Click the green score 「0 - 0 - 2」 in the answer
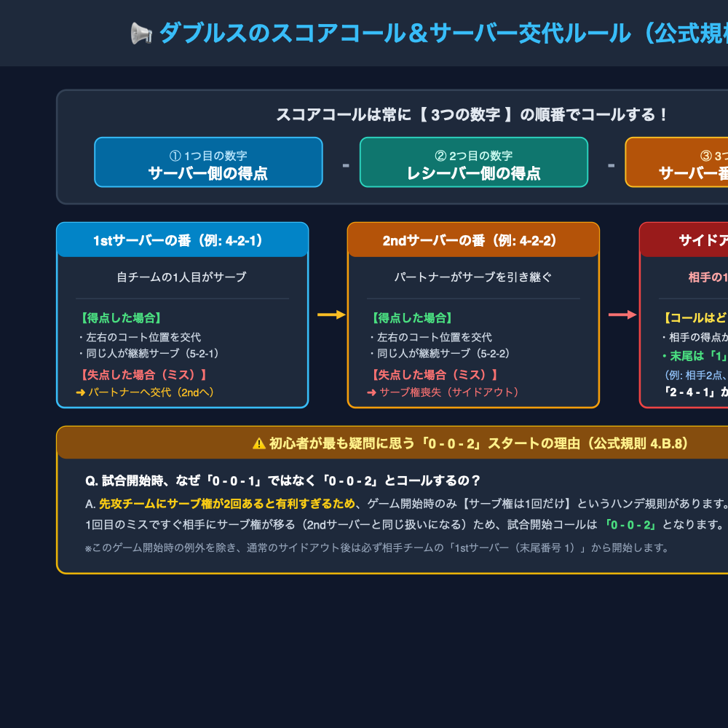The width and height of the screenshot is (728, 728). (630, 525)
